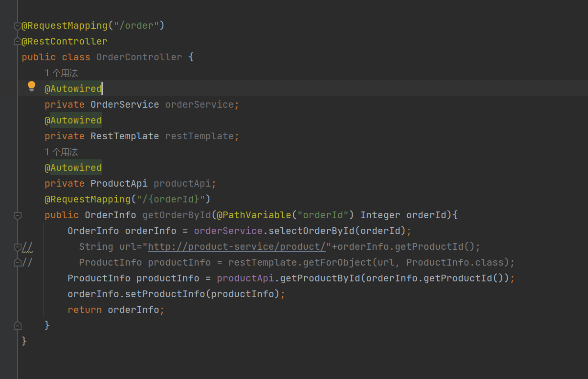Click the highlighted @Autowired annotation being edited
The width and height of the screenshot is (588, 379).
coord(72,88)
